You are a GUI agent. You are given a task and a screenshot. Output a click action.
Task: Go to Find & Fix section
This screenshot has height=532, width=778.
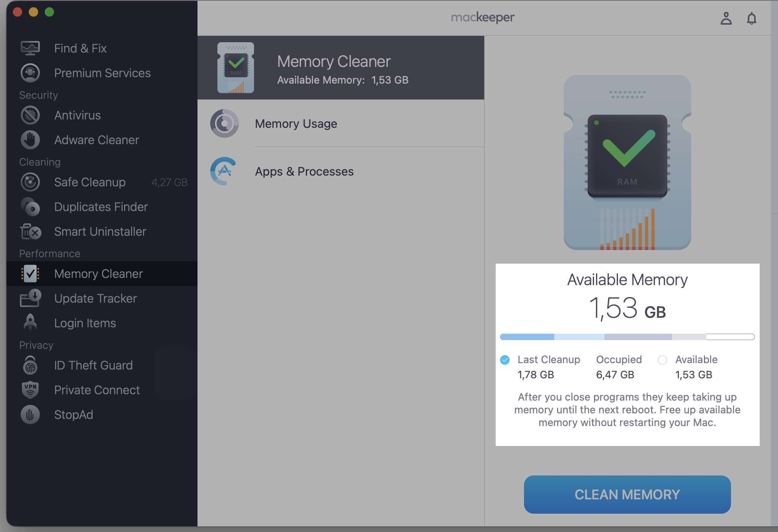(x=80, y=48)
